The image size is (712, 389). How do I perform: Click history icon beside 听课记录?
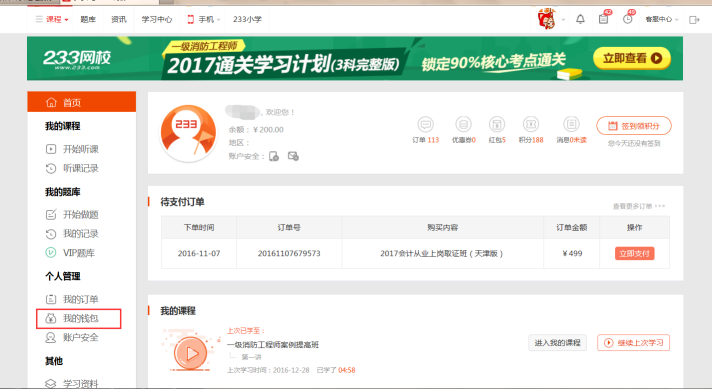(x=51, y=168)
